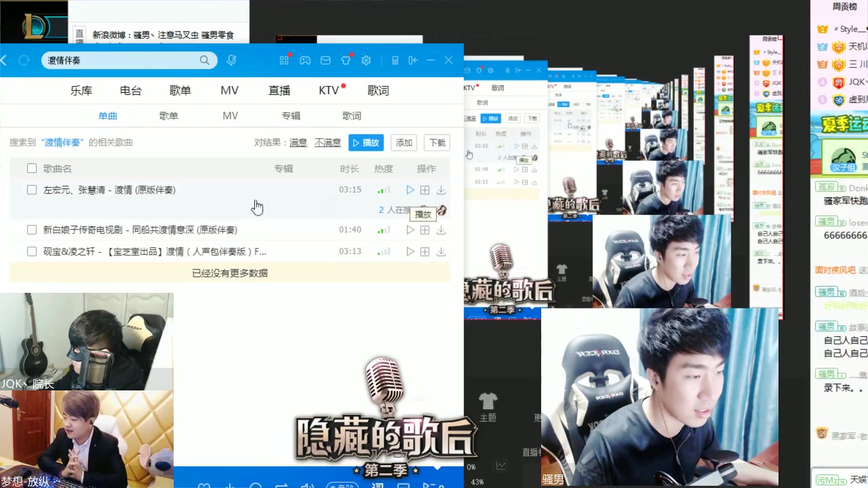Viewport: 868px width, 488px height.
Task: Download the 03:13 砚宝&凌之轩 song
Action: click(x=441, y=251)
